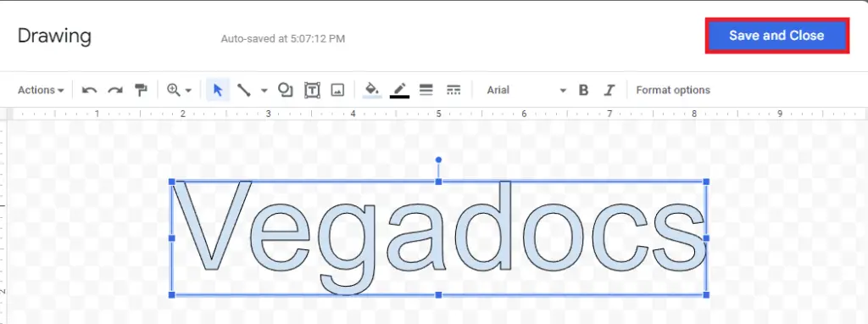Open the Border color pencil picker
This screenshot has height=324, width=868.
(400, 90)
